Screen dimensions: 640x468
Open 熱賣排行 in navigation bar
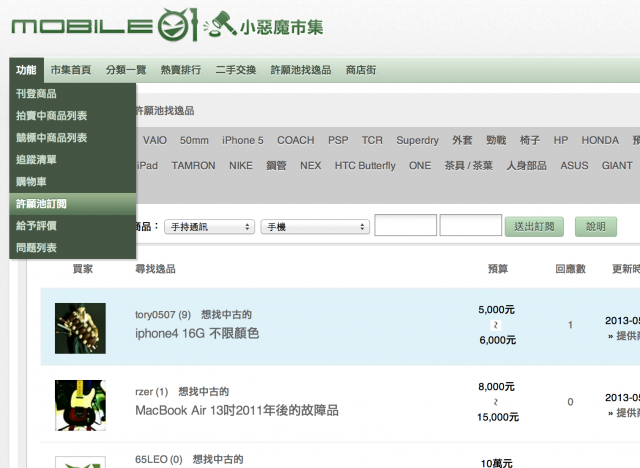click(x=181, y=70)
